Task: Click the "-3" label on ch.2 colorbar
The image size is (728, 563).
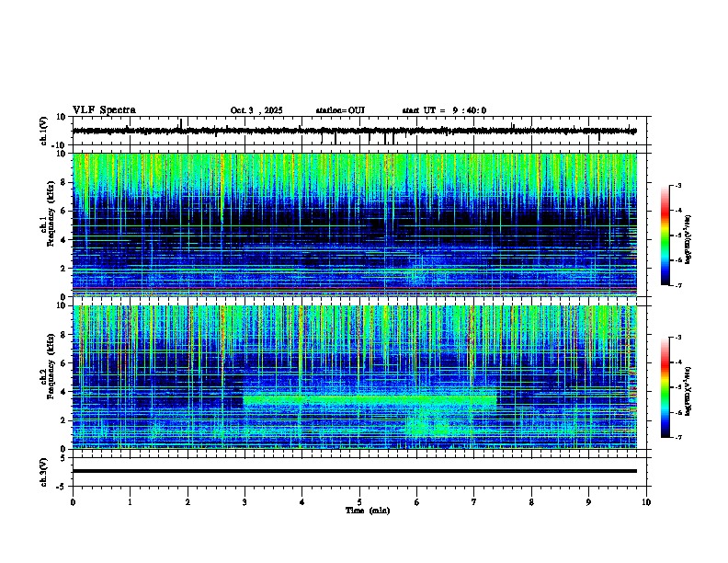Action: 677,338
